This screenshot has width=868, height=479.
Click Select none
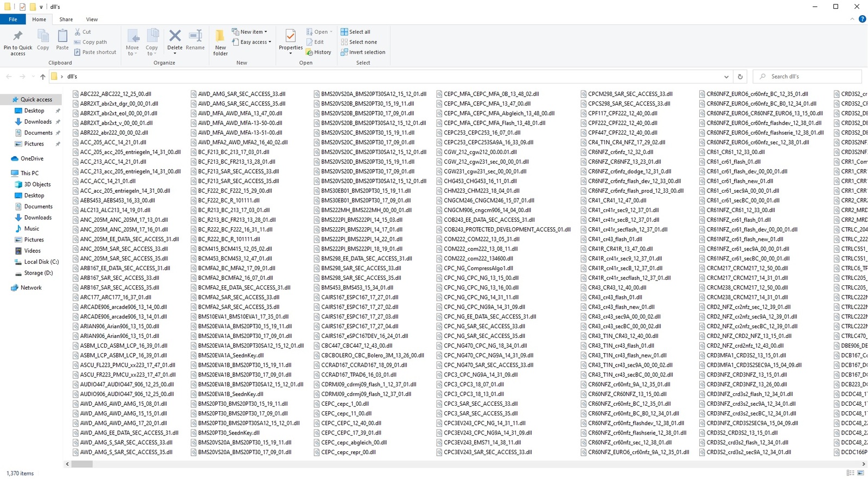tap(359, 42)
